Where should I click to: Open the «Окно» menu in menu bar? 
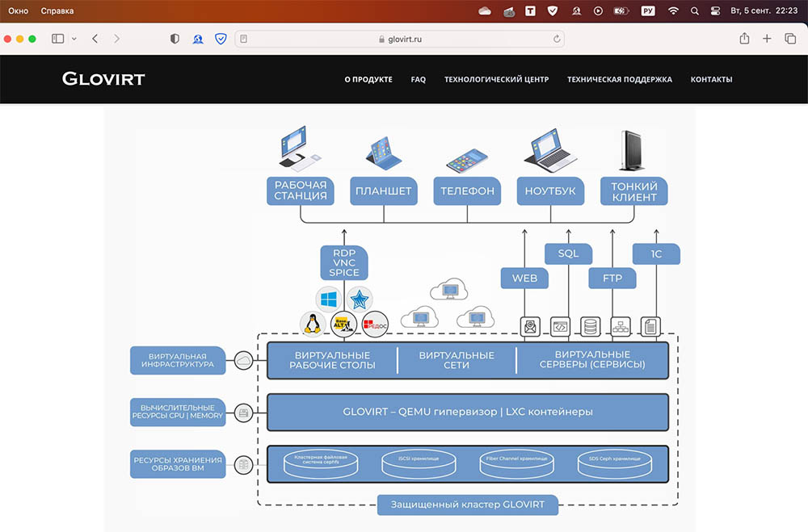(18, 11)
